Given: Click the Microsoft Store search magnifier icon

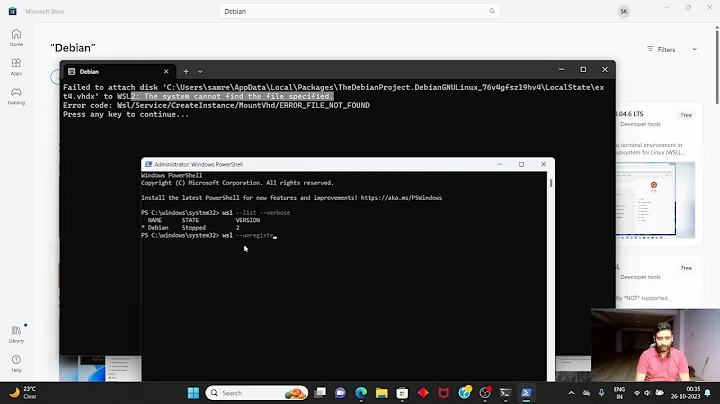Looking at the screenshot, I should coord(492,11).
